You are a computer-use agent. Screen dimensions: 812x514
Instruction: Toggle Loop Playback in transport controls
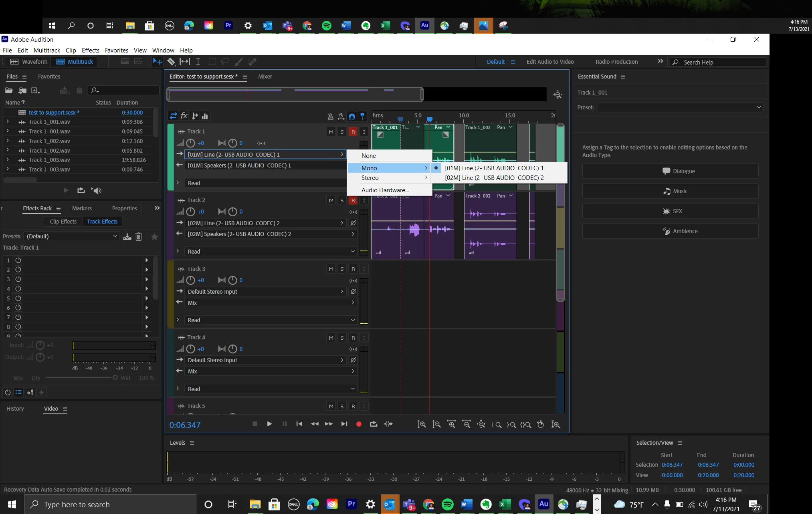tap(374, 424)
